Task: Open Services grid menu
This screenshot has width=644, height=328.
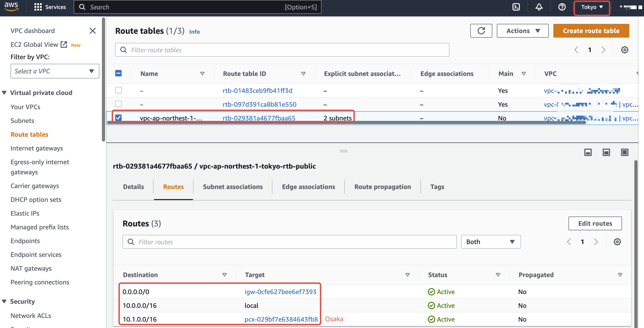Action: coord(38,7)
